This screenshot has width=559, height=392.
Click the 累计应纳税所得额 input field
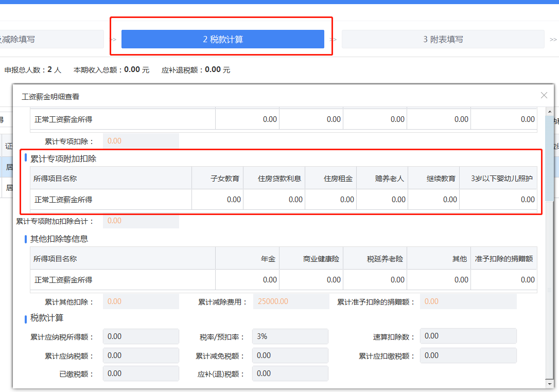click(141, 336)
